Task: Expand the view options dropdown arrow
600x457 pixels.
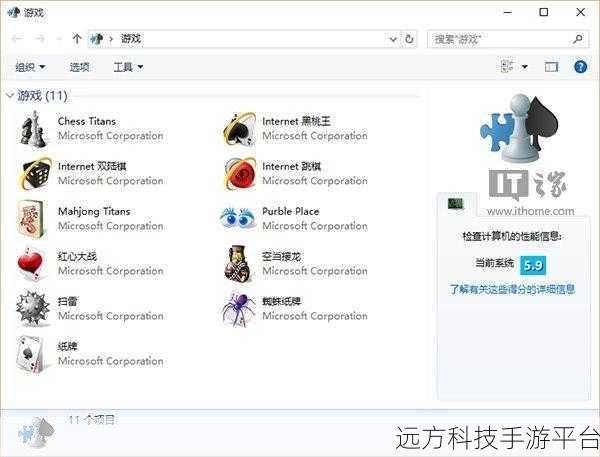Action: pos(525,67)
